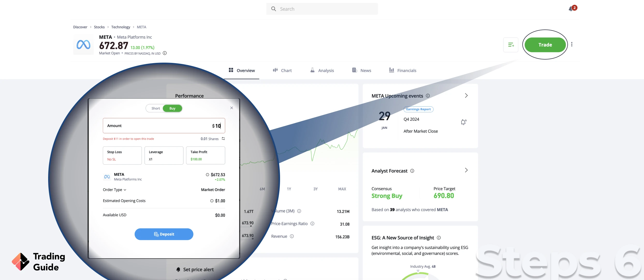644x280 pixels.
Task: Go to Discover breadcrumb
Action: point(80,27)
